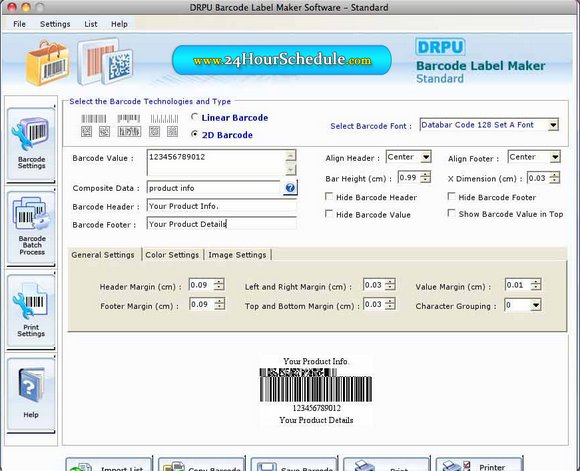Click the printer icon on Printer button
Screen dimensions: 580x471
(x=457, y=466)
